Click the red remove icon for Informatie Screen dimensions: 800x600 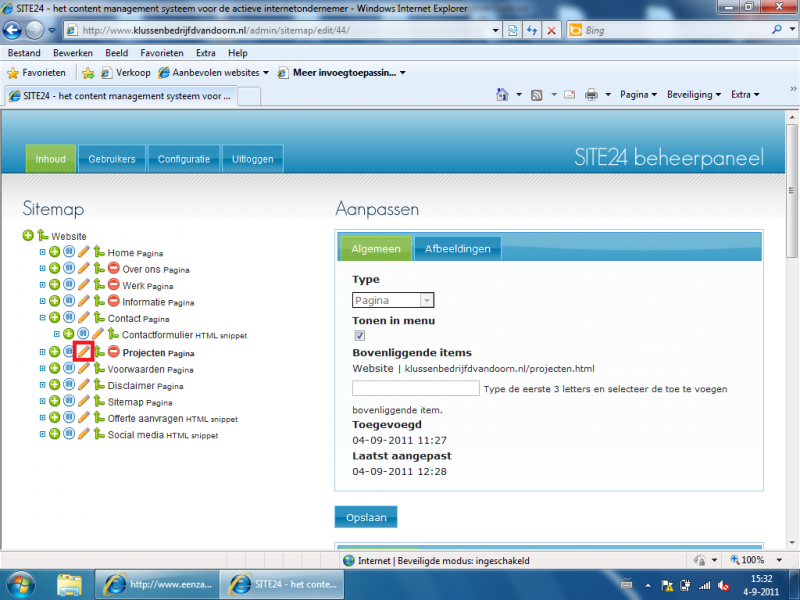tap(114, 302)
